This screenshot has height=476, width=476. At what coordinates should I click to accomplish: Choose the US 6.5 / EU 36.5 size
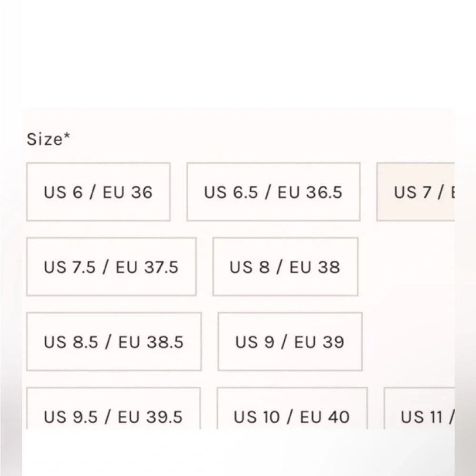274,192
